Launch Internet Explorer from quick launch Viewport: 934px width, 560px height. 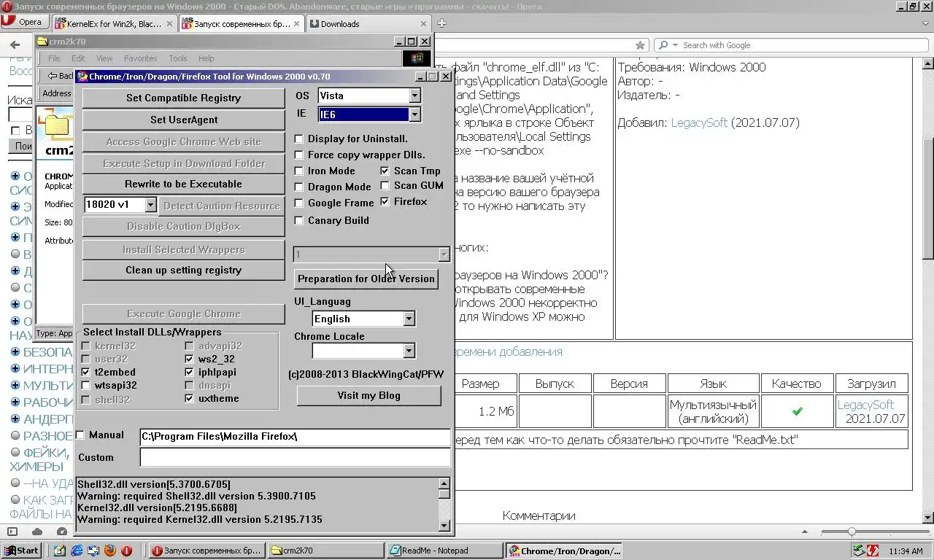coord(77,551)
